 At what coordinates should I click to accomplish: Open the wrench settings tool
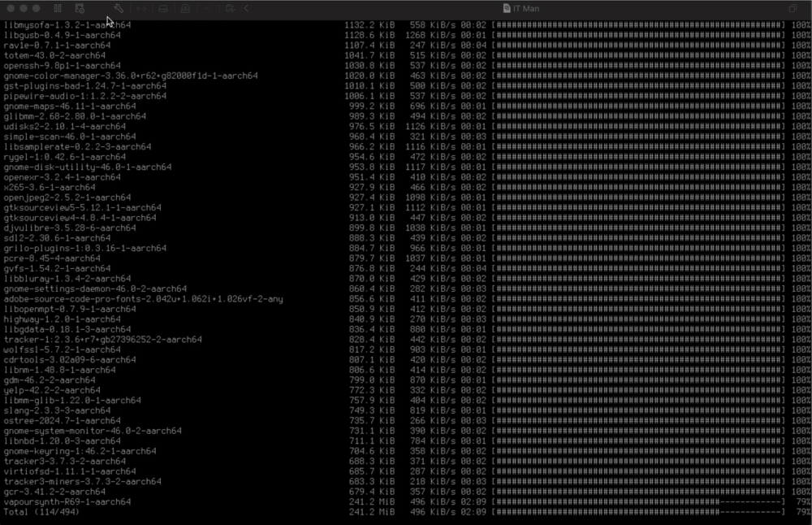[x=119, y=8]
